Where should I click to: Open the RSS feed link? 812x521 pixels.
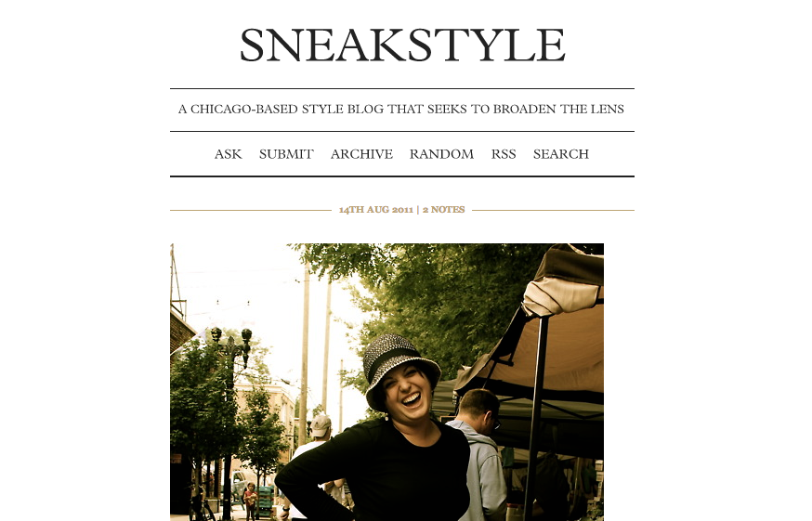point(504,154)
